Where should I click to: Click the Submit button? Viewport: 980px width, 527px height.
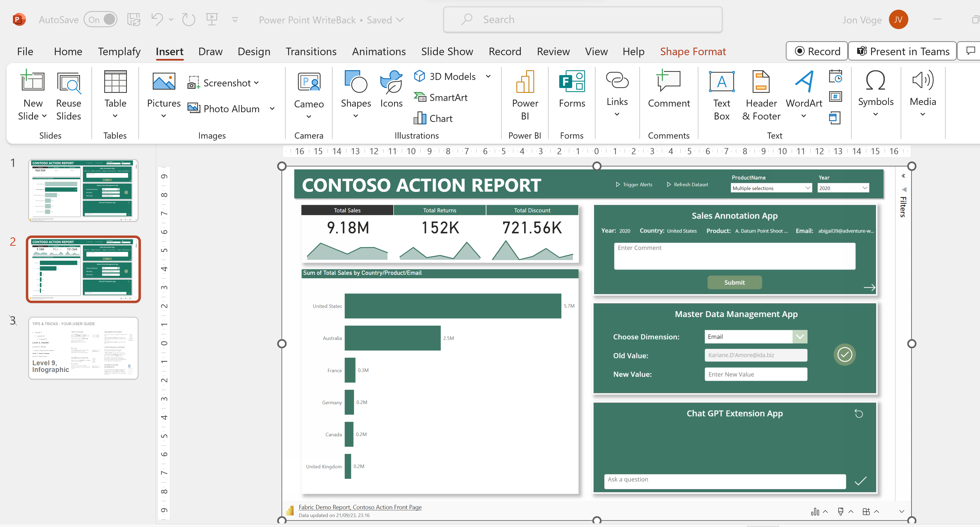tap(734, 282)
